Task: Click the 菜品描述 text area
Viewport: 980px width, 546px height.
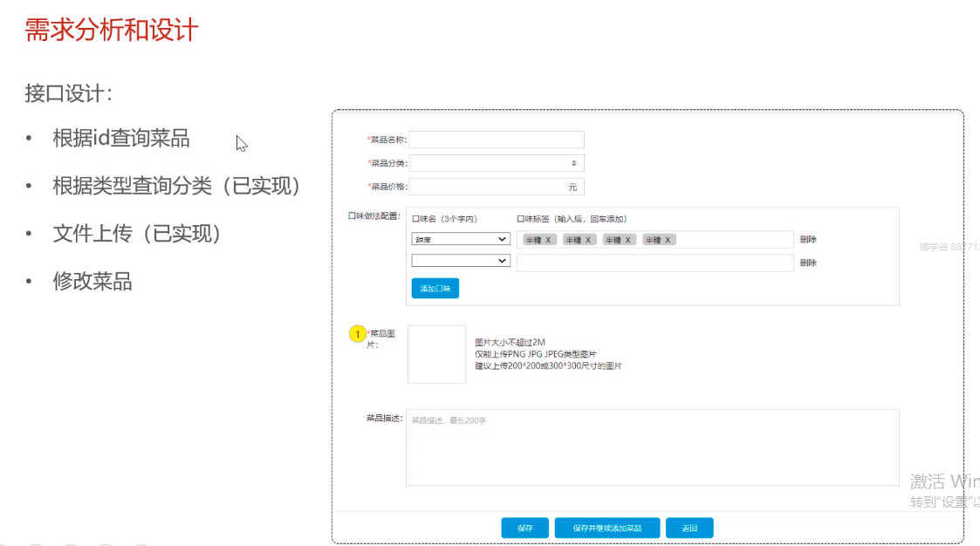Action: [653, 447]
